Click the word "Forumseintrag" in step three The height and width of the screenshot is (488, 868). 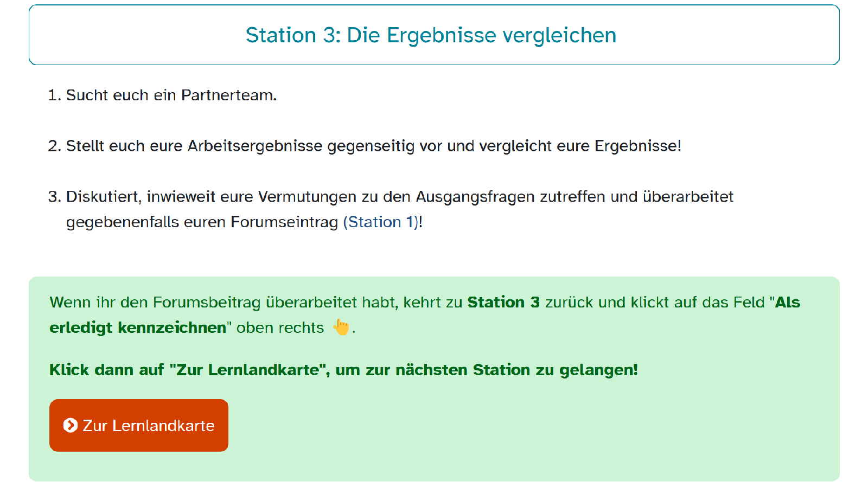(x=284, y=222)
